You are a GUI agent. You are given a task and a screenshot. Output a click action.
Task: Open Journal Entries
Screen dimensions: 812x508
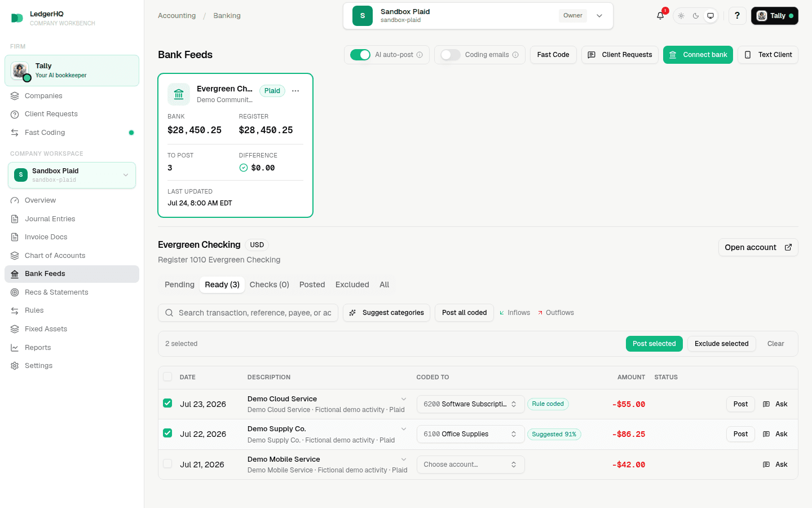click(72, 219)
